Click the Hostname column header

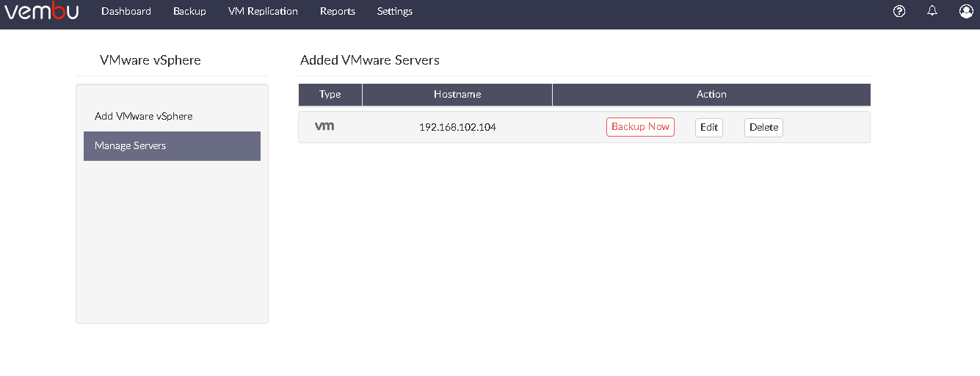[x=457, y=95]
